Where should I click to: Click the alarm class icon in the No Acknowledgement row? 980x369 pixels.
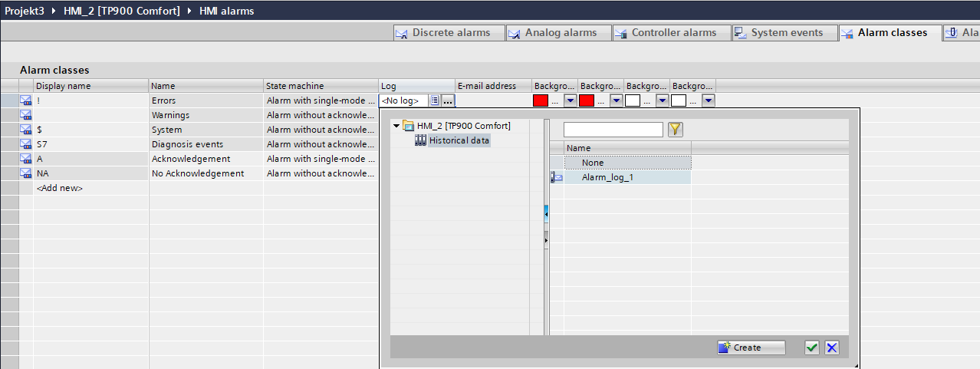point(25,173)
